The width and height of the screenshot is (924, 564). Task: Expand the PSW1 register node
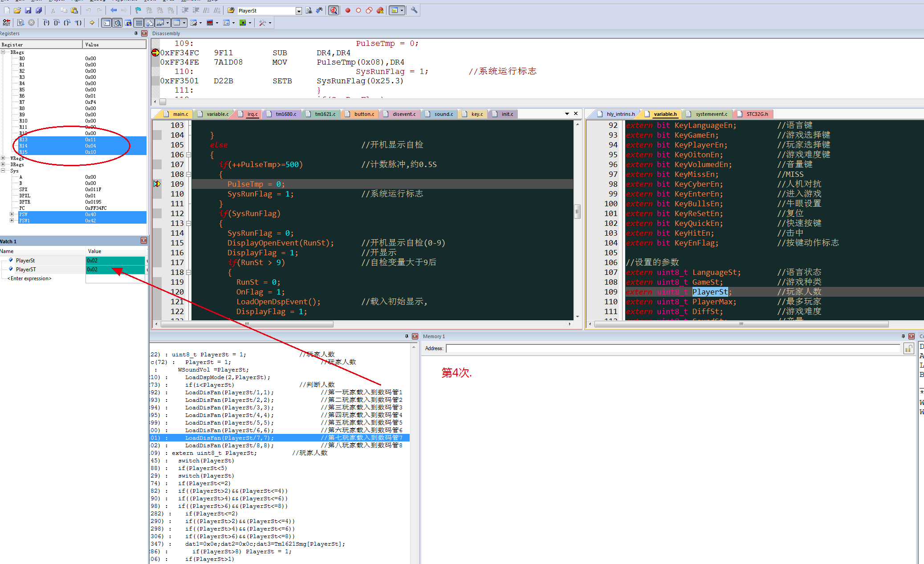[x=12, y=221]
